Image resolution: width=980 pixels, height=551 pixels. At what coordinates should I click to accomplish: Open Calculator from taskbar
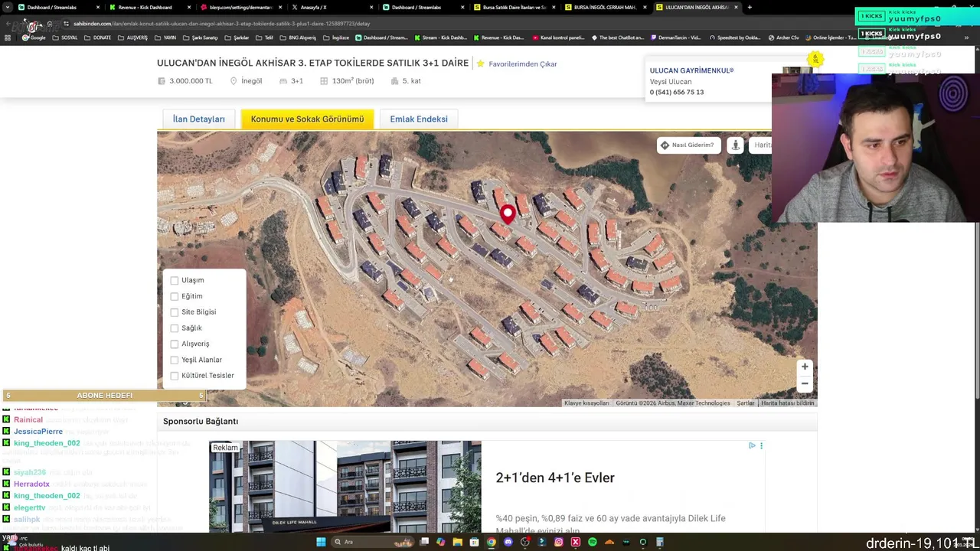(x=659, y=542)
